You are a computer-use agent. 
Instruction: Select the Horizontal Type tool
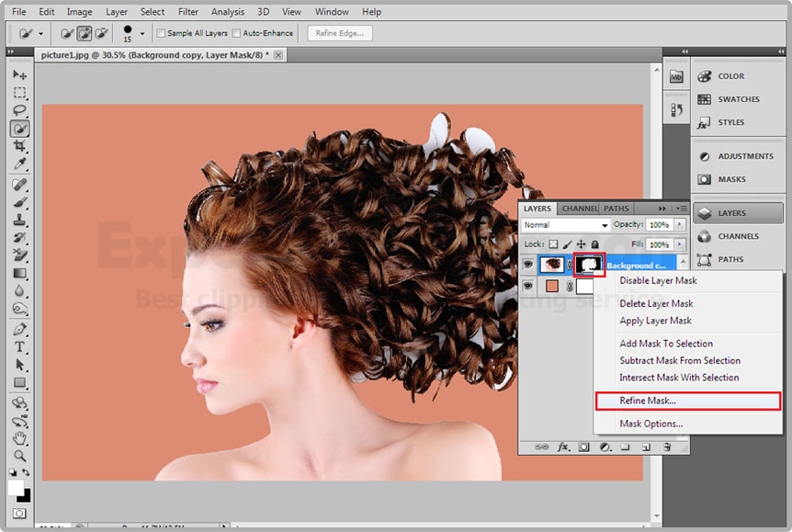[19, 347]
